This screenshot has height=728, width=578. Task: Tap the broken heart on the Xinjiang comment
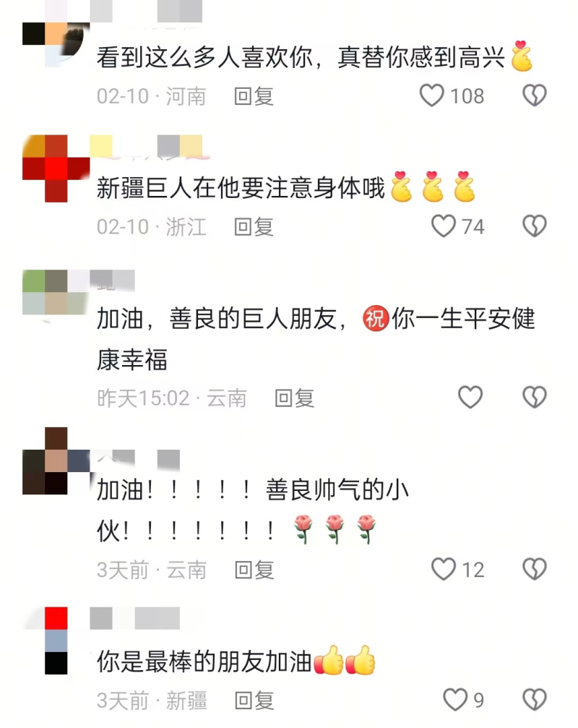(x=535, y=700)
